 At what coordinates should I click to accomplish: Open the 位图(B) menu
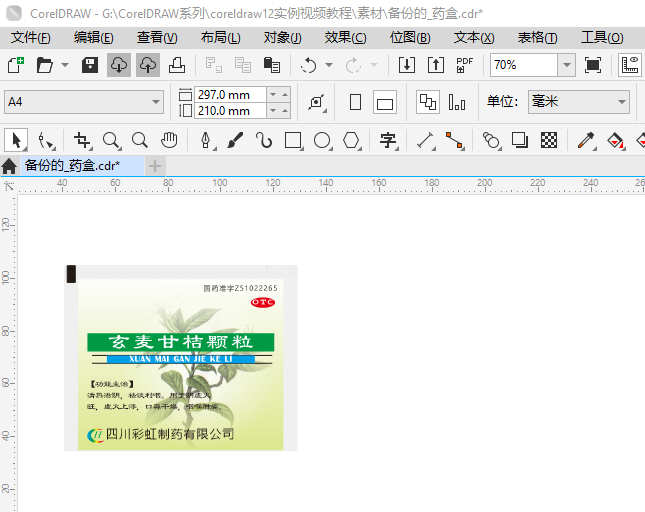(x=410, y=38)
